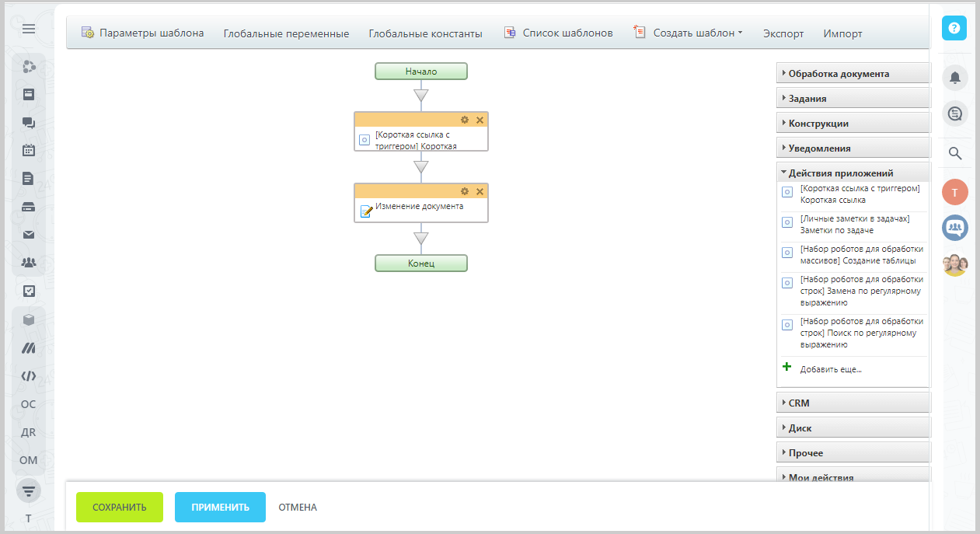This screenshot has width=980, height=534.
Task: Open the tasks checkmark icon in sidebar
Action: pyautogui.click(x=29, y=291)
